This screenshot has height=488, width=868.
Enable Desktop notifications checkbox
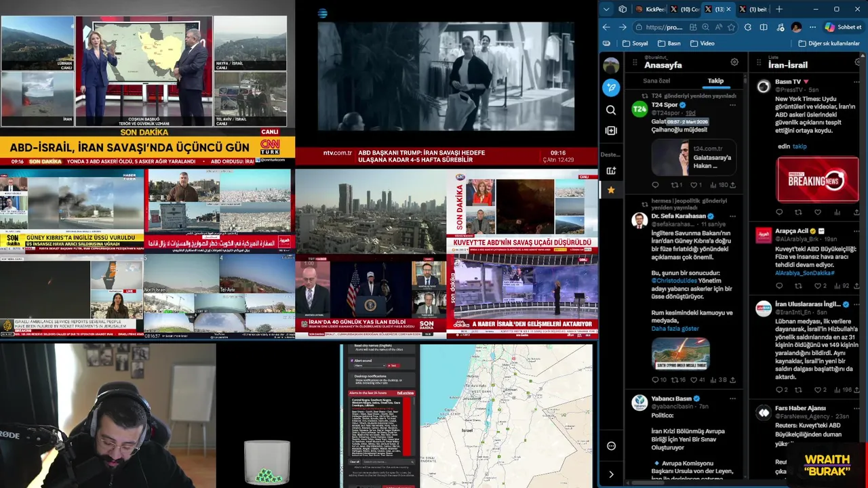tap(352, 376)
